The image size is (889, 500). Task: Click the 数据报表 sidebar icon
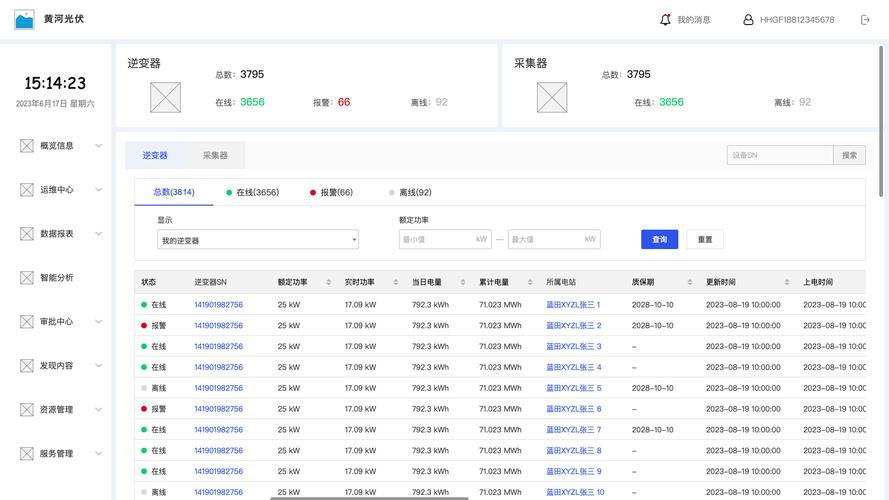pos(27,234)
